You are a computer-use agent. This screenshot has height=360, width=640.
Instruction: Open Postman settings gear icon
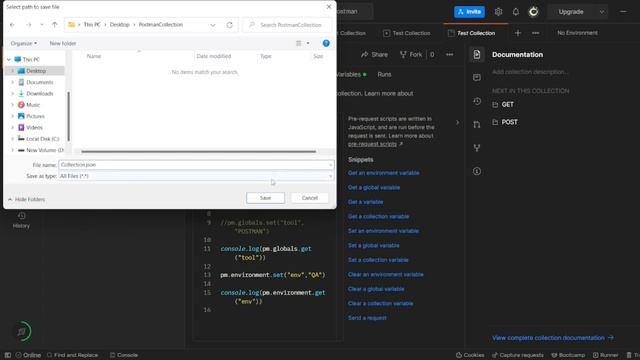(498, 12)
